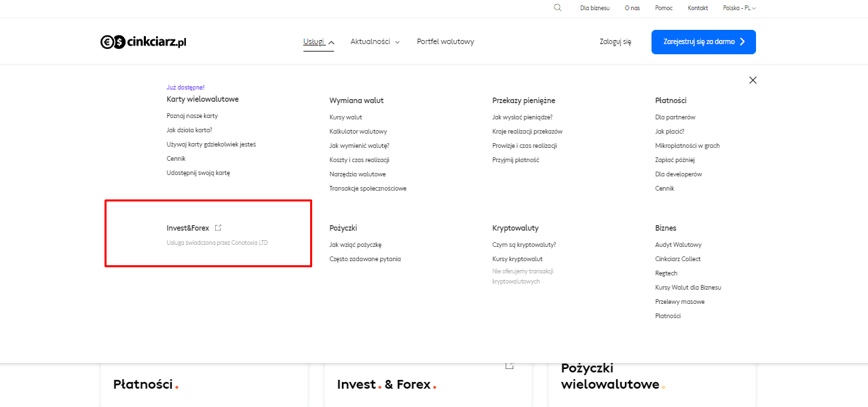Viewport: 868px width, 407px height.
Task: Open Karty wielowalutowe heading
Action: [202, 99]
